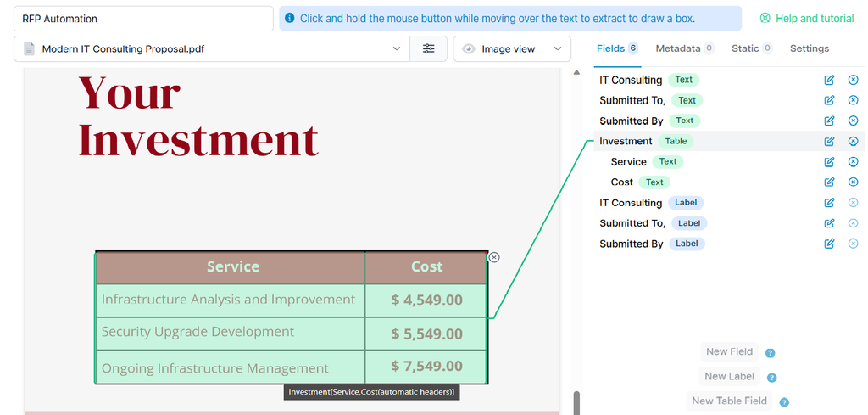The width and height of the screenshot is (868, 415).
Task: Edit the Submitted By Label entry
Action: pyautogui.click(x=829, y=244)
